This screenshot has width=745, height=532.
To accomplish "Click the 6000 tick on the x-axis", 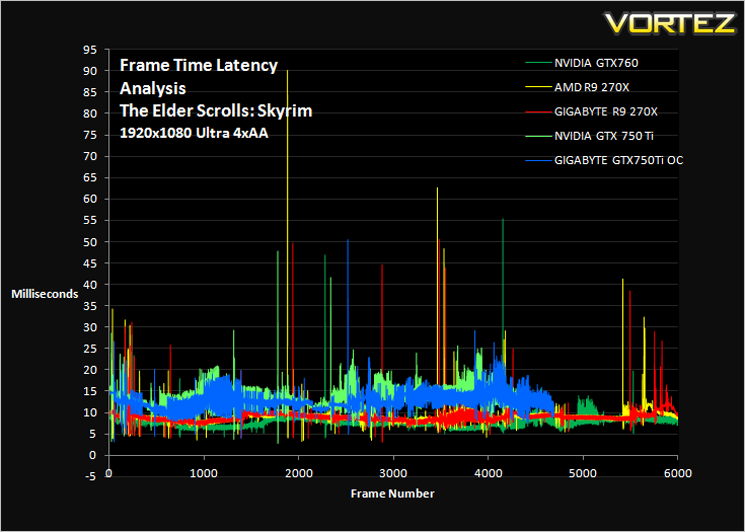I will (x=678, y=473).
